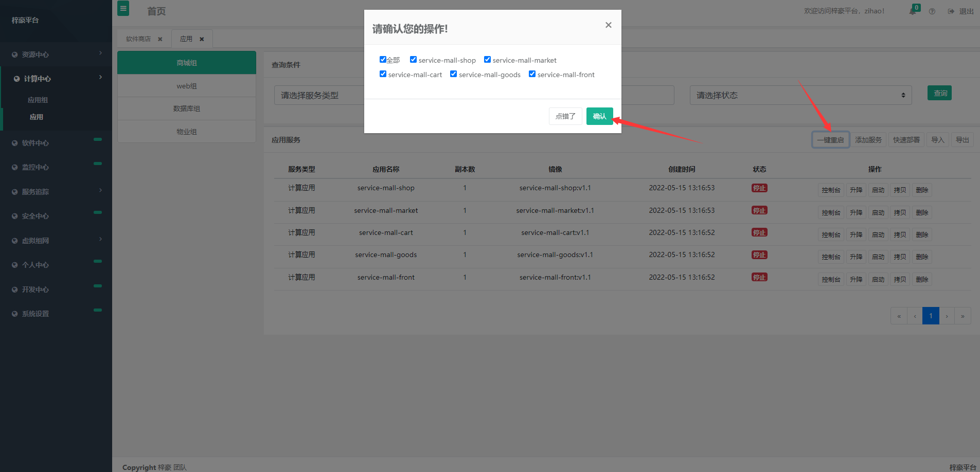The height and width of the screenshot is (472, 980).
Task: Open the 请选择服务类型 dropdown
Action: (319, 95)
